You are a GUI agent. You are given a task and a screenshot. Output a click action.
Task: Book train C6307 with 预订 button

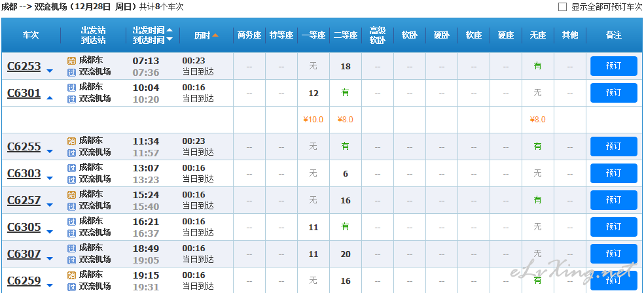point(614,254)
